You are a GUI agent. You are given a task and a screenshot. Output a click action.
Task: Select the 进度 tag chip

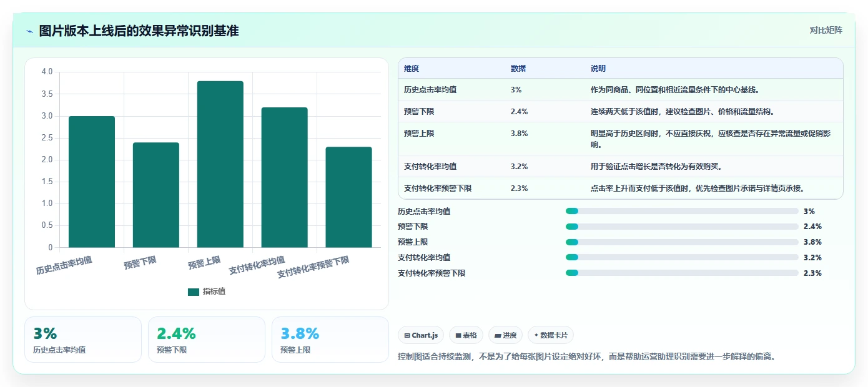(505, 335)
